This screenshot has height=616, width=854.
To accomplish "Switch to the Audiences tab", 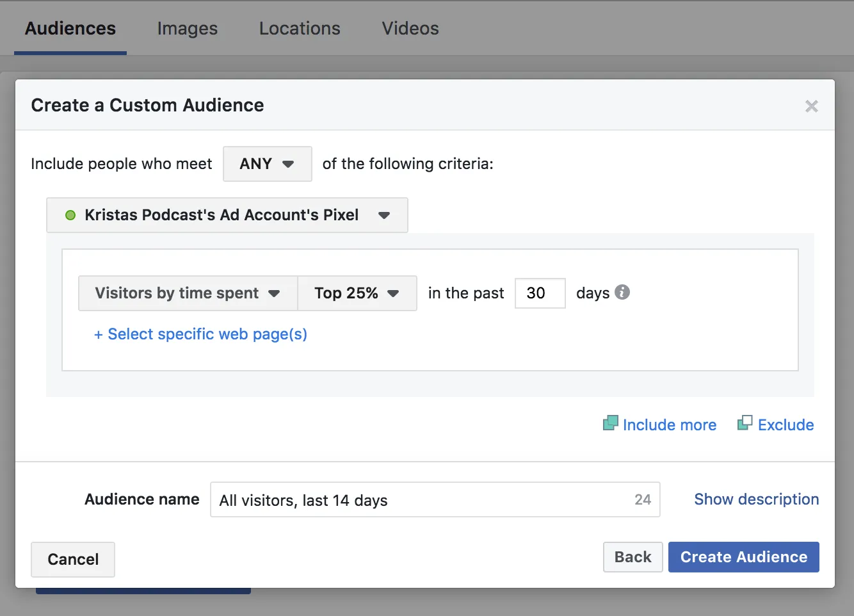I will pyautogui.click(x=70, y=28).
